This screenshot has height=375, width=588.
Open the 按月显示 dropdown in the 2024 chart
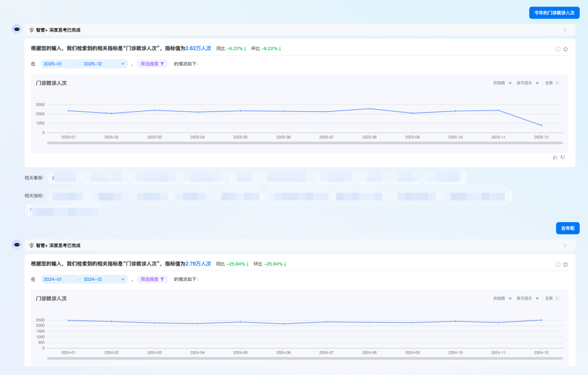tap(527, 298)
